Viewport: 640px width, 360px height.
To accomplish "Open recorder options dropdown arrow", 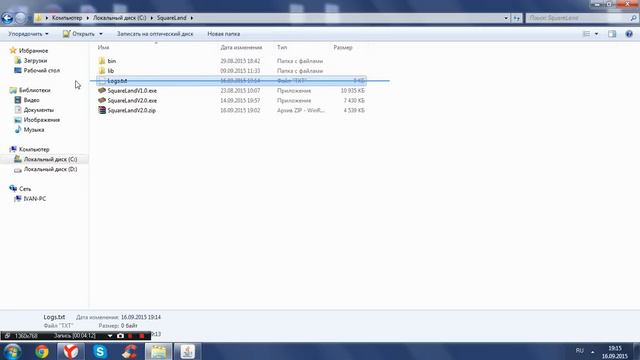I will point(110,336).
